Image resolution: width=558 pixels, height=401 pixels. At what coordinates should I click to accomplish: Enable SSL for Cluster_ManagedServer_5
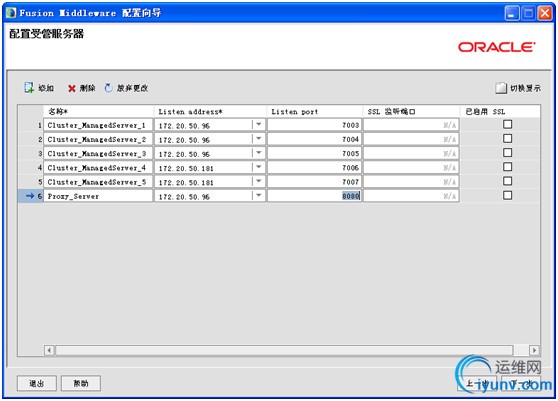tap(507, 181)
